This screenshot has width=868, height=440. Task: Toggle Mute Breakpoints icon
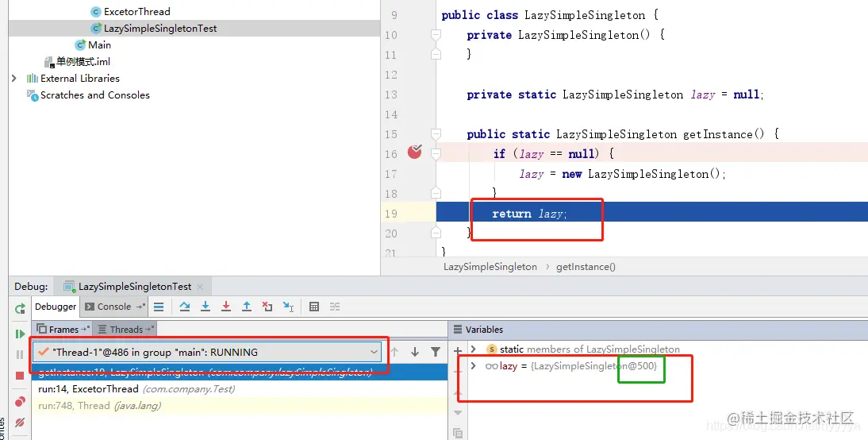click(x=20, y=423)
